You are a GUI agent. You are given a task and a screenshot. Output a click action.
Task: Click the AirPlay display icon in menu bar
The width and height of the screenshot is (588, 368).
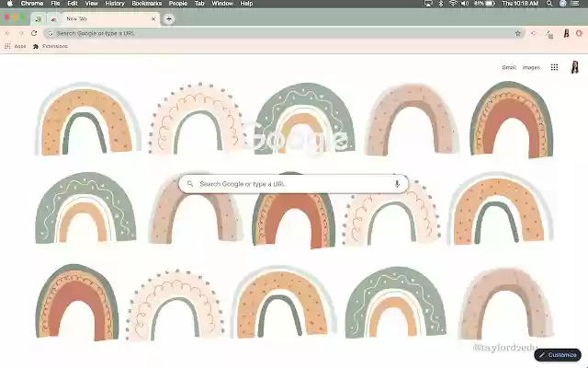pos(428,4)
